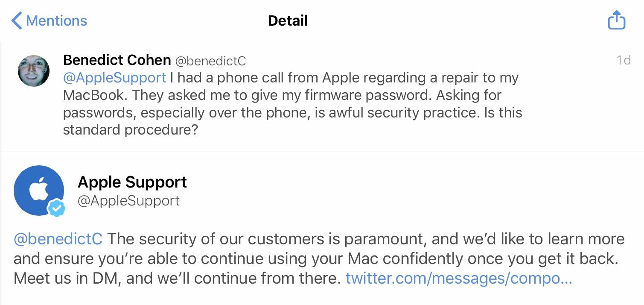Tap the blue verified badge on Apple Support
The height and width of the screenshot is (305, 644).
click(x=56, y=208)
